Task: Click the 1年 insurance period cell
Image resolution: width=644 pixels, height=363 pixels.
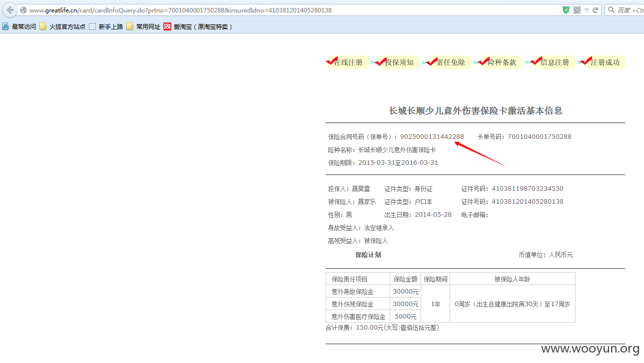Action: pyautogui.click(x=436, y=304)
